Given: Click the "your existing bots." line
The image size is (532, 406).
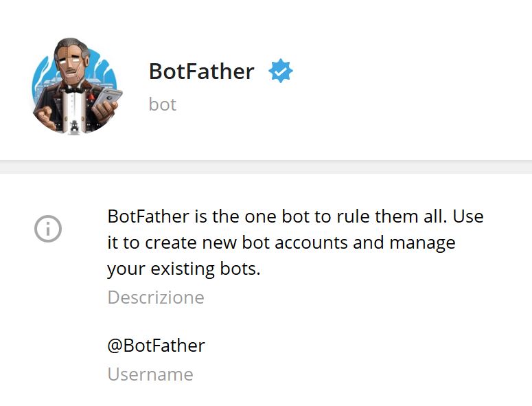Looking at the screenshot, I should (x=184, y=269).
